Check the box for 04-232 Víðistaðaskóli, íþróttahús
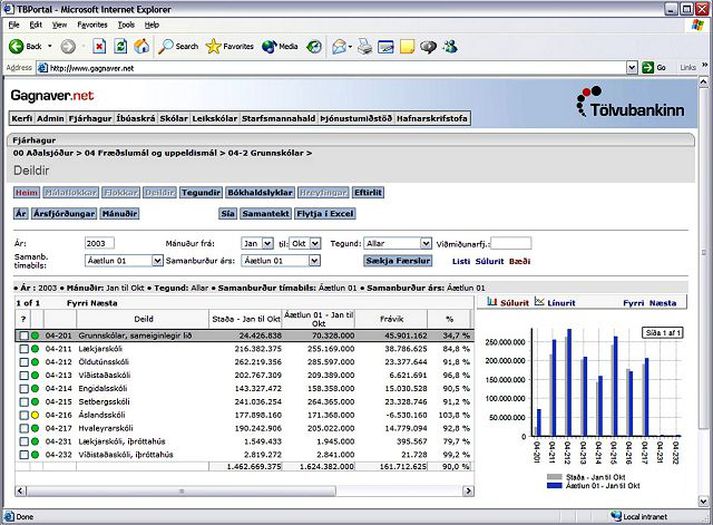This screenshot has height=525, width=713. 24,455
